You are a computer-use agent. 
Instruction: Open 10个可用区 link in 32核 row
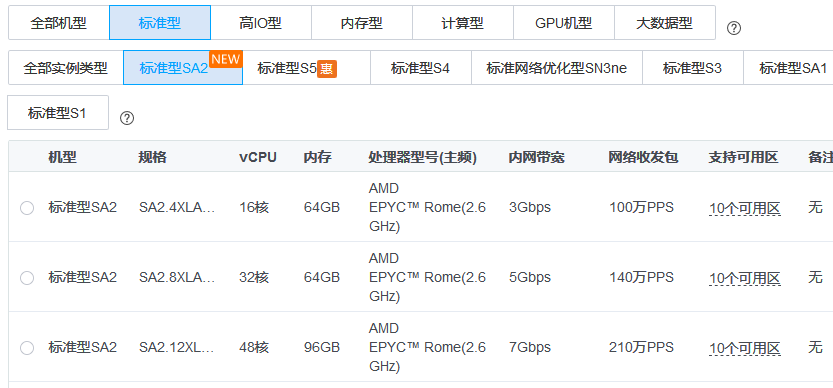click(x=745, y=279)
